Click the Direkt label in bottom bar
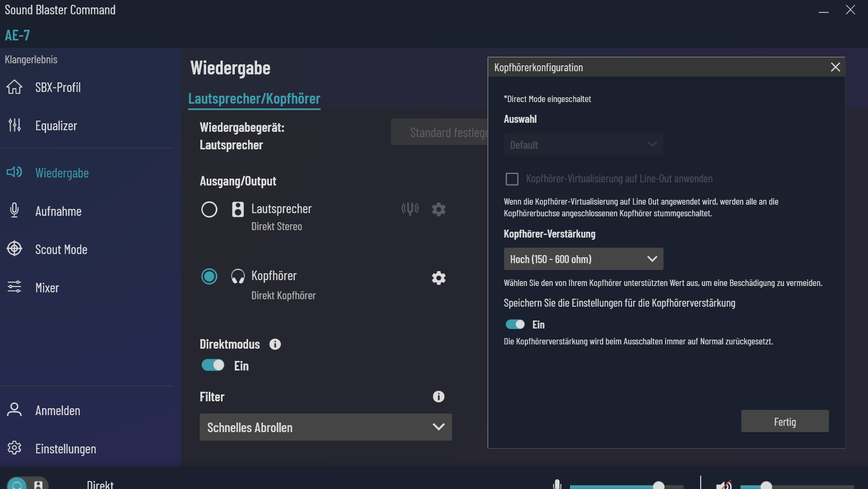 pos(100,484)
